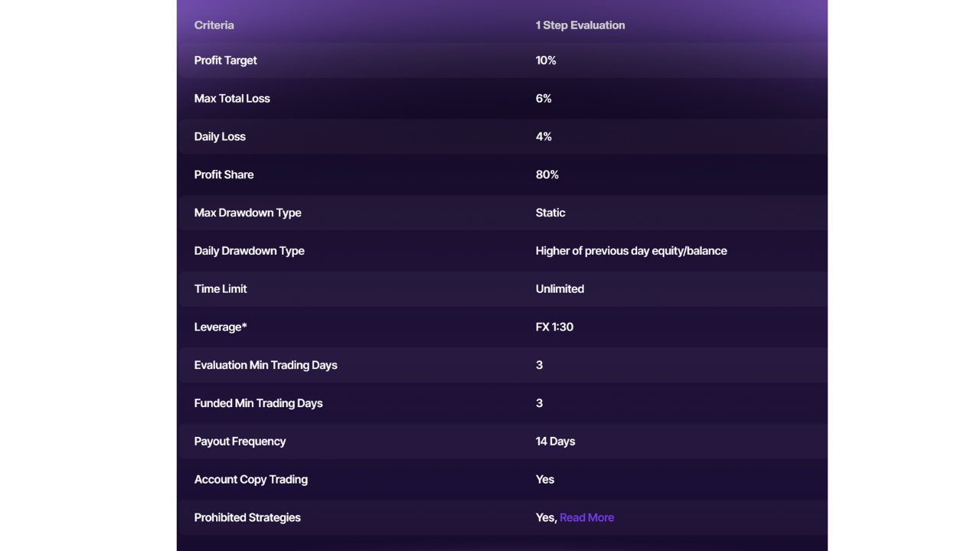The height and width of the screenshot is (551, 980).
Task: Select the Prohibited Strategies row label
Action: (x=247, y=518)
